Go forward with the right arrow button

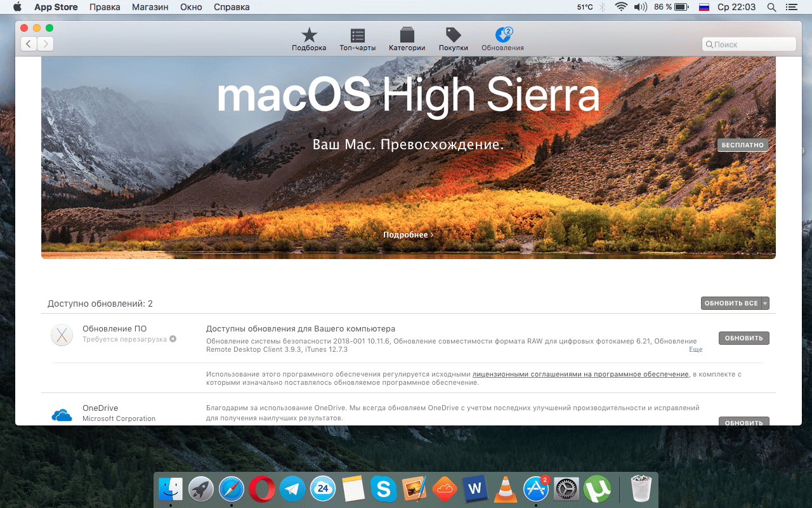pos(45,44)
